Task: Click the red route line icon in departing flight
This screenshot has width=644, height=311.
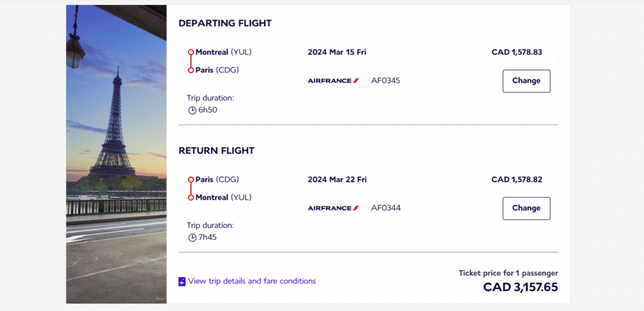Action: point(191,61)
